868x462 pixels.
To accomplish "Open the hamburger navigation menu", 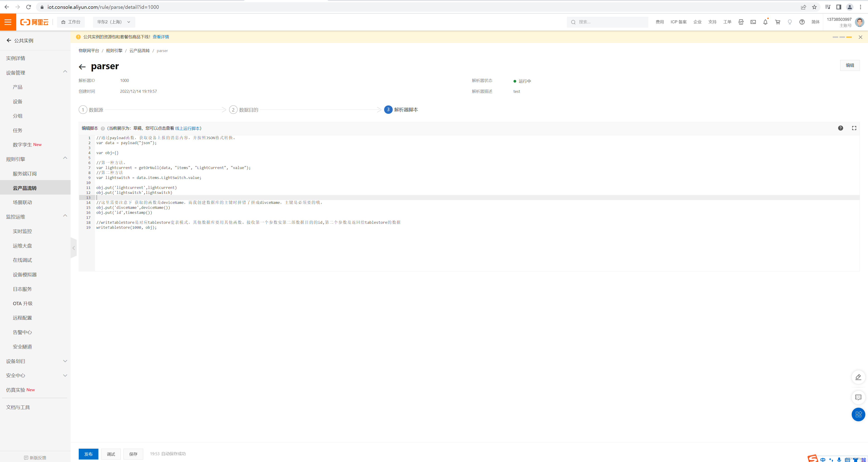I will pyautogui.click(x=8, y=22).
